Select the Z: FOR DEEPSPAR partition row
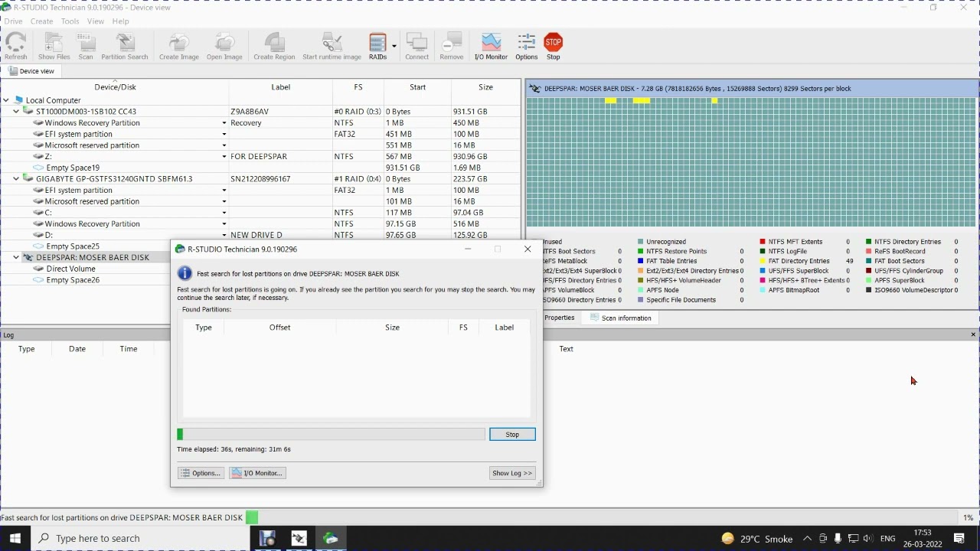The height and width of the screenshot is (551, 980). click(x=260, y=157)
